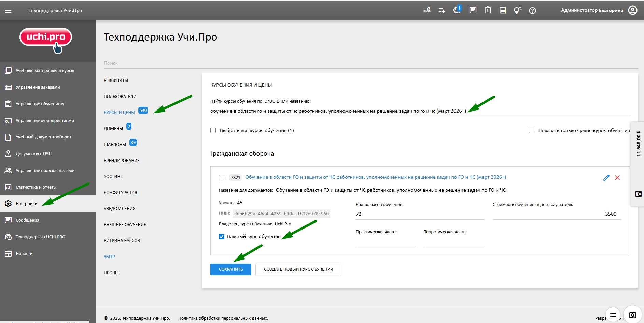
Task: Click the lightbulb ideas icon in header
Action: [518, 10]
